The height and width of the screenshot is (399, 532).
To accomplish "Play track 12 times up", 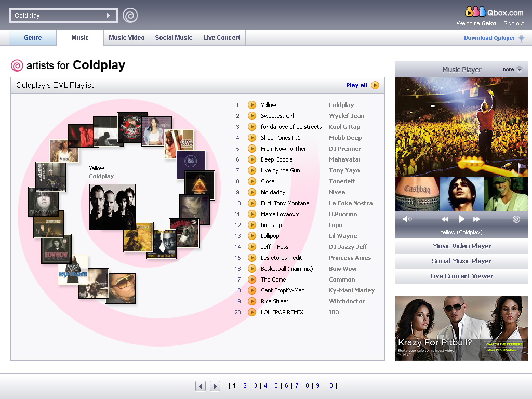I will click(252, 225).
